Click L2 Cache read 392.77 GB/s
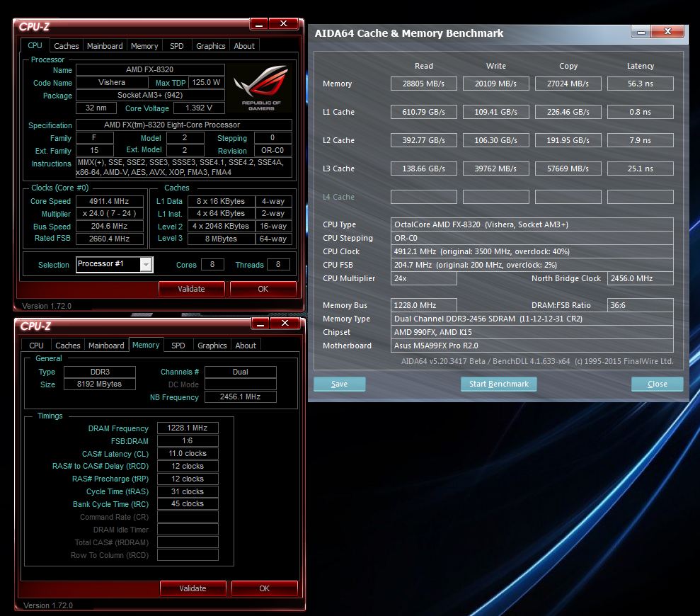The height and width of the screenshot is (616, 700). [x=424, y=140]
